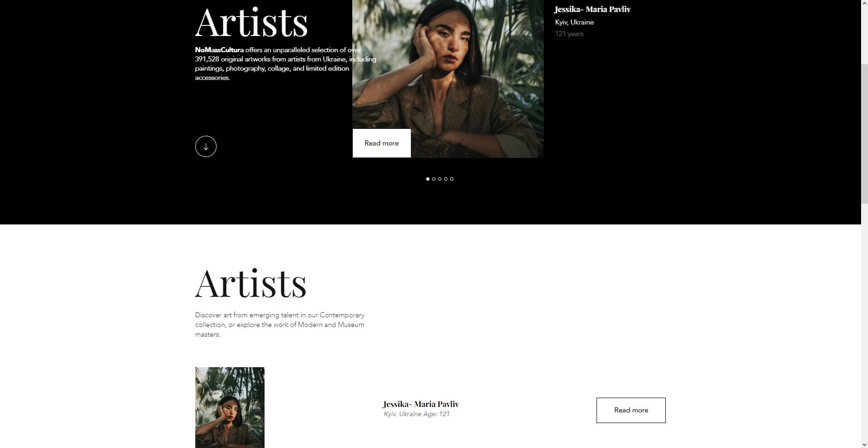
Task: Open the outlined Read more button in the artist list
Action: [x=631, y=410]
